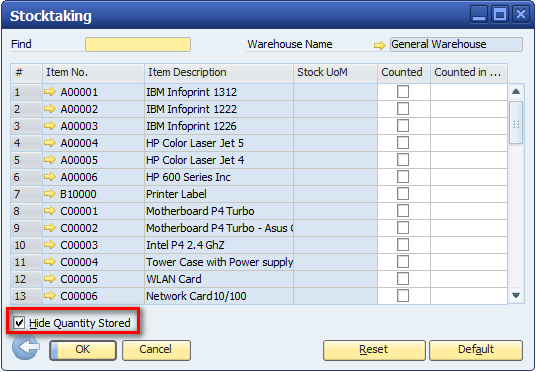Open link arrow for item B10000
The image size is (536, 372).
point(50,194)
